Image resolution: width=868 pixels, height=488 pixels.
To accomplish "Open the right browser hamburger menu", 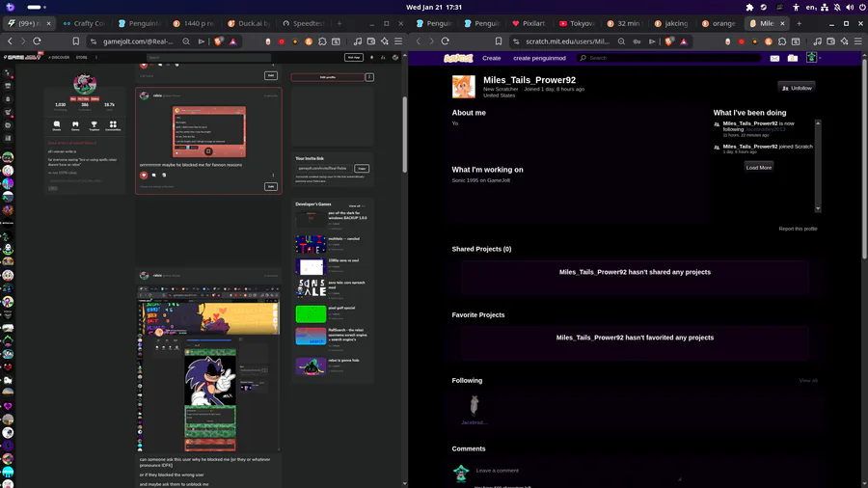I will 858,41.
